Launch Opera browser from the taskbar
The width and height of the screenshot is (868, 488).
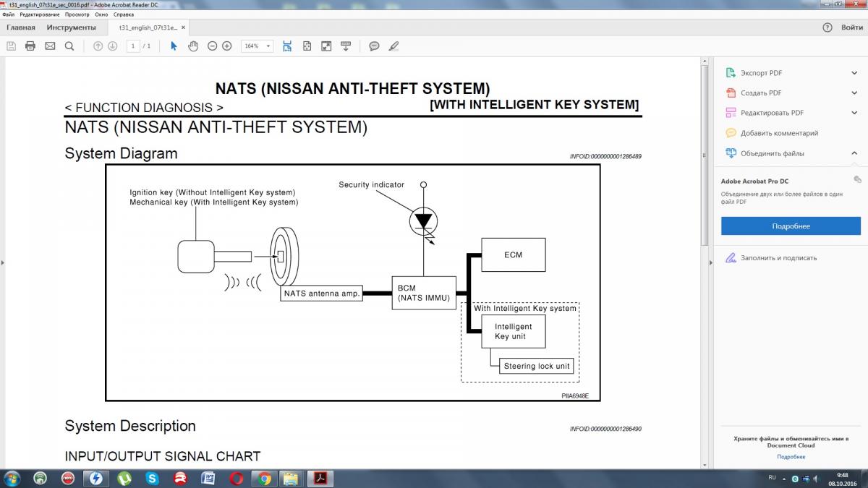(x=237, y=478)
